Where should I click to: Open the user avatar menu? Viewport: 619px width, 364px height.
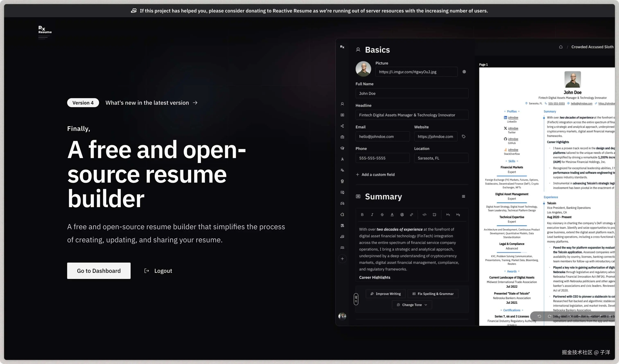(342, 316)
